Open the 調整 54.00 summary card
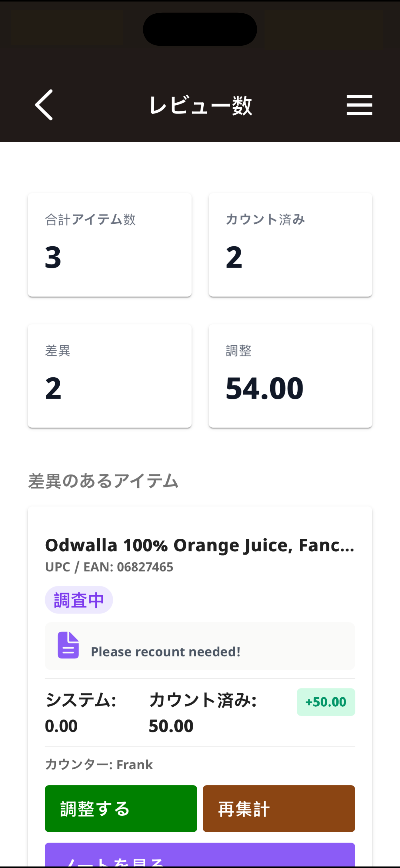 pyautogui.click(x=290, y=376)
